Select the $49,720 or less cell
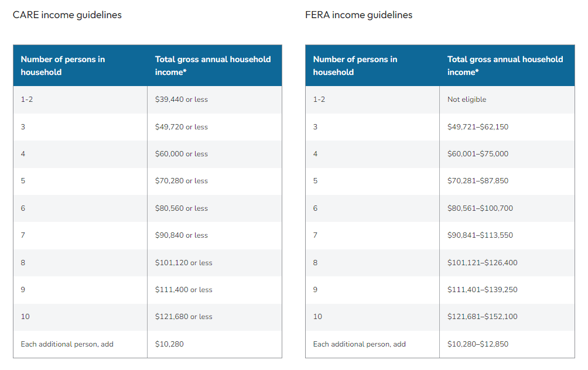Viewport: 588px width, 370px height. (182, 127)
